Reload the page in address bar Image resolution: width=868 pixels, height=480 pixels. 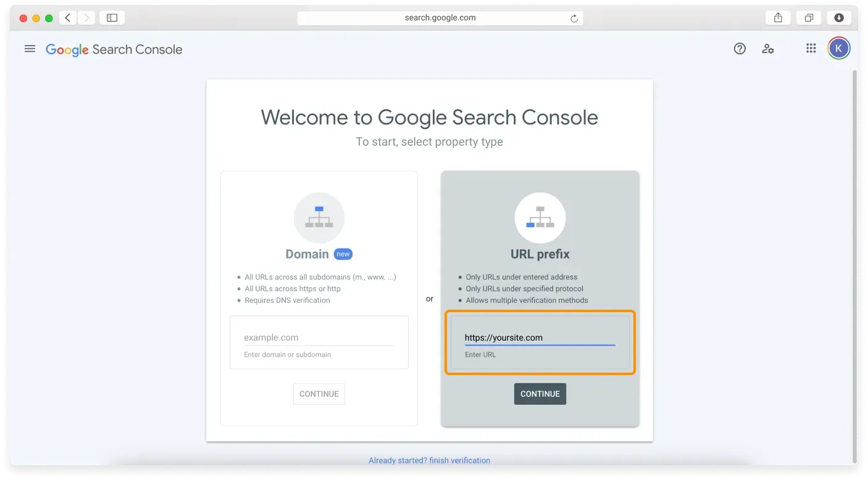point(574,19)
